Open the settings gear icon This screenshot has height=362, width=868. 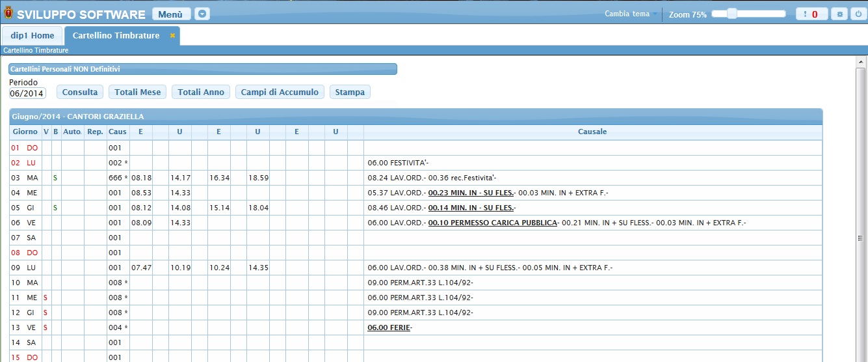pyautogui.click(x=840, y=14)
